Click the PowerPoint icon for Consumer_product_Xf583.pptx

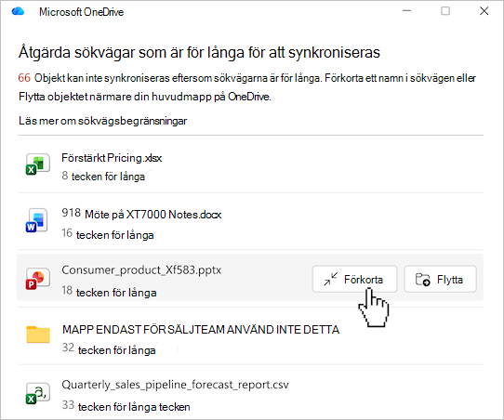(37, 278)
